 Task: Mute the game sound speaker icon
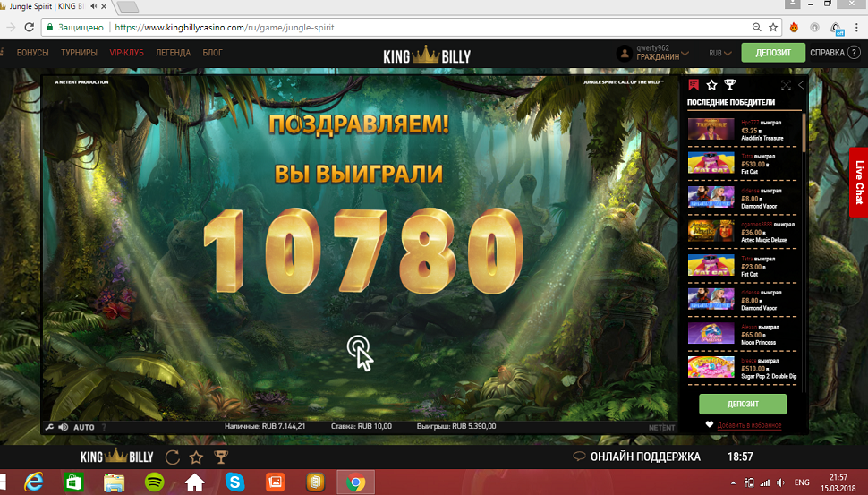tap(63, 427)
